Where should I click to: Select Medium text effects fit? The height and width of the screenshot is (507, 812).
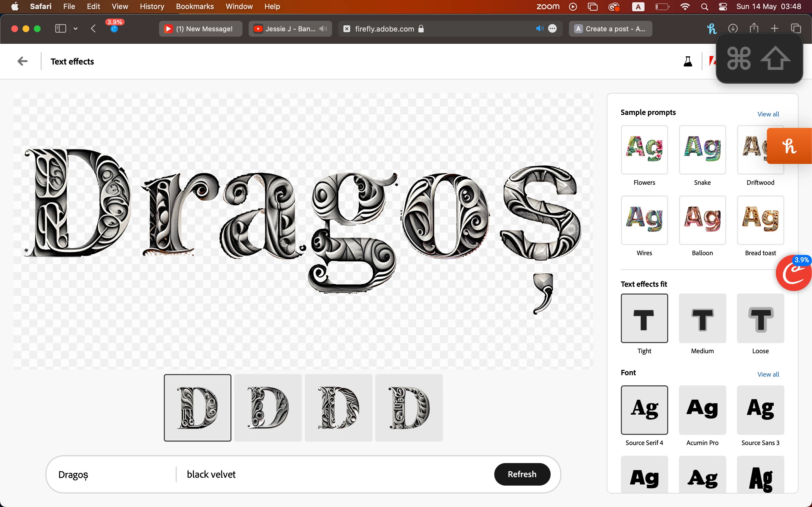click(702, 318)
